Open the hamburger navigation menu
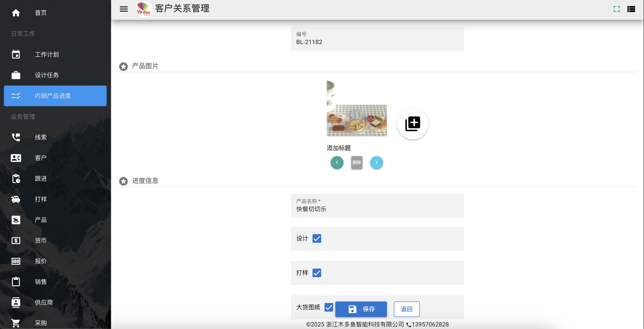 [124, 9]
